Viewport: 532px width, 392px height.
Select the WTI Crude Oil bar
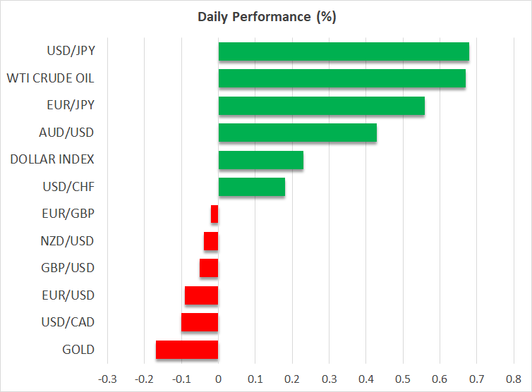pyautogui.click(x=341, y=78)
